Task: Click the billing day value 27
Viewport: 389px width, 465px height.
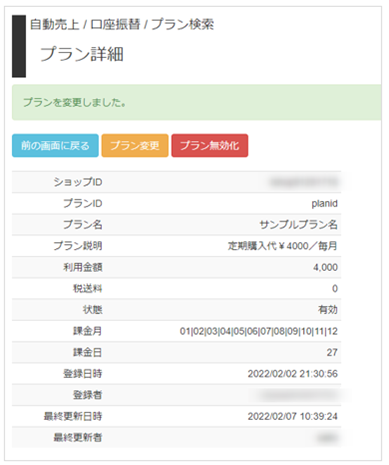Action: coord(332,353)
